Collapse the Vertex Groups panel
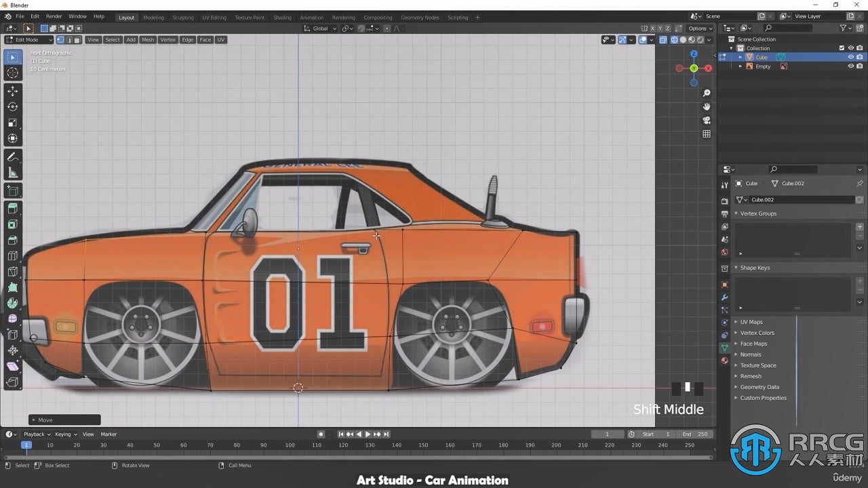868x488 pixels. pos(736,213)
